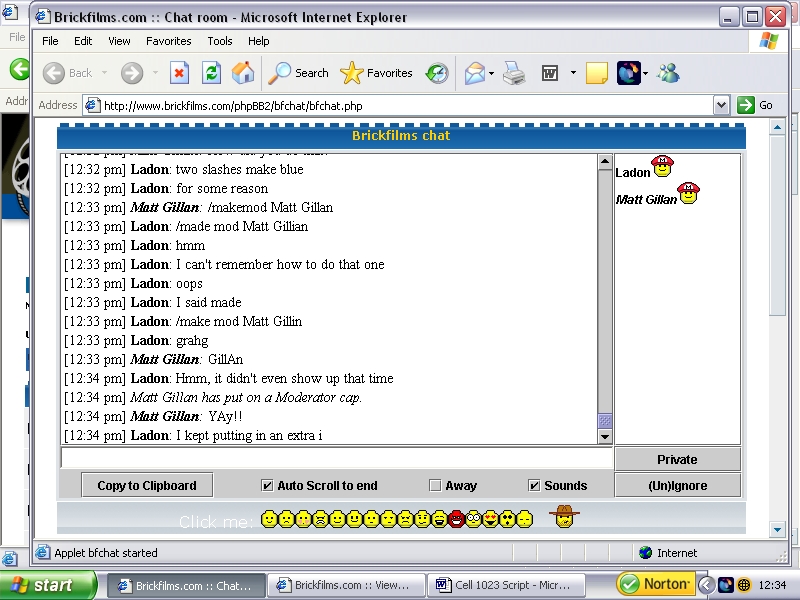This screenshot has width=800, height=600.
Task: Open the Help menu
Action: 258,41
